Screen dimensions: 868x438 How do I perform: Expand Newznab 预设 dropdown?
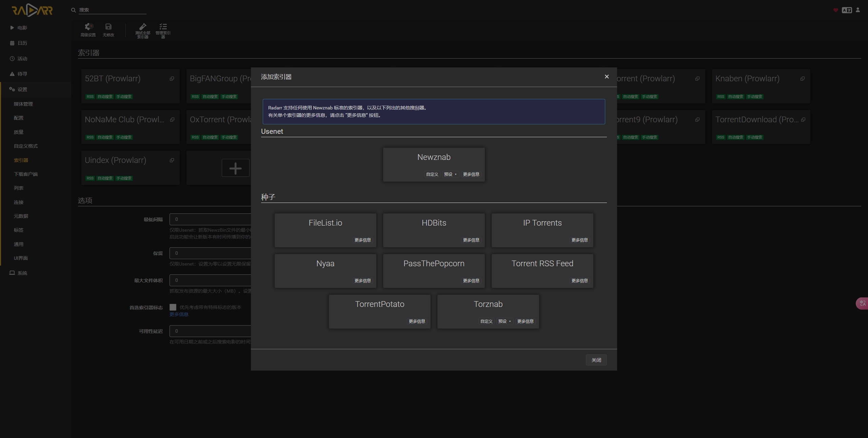450,174
